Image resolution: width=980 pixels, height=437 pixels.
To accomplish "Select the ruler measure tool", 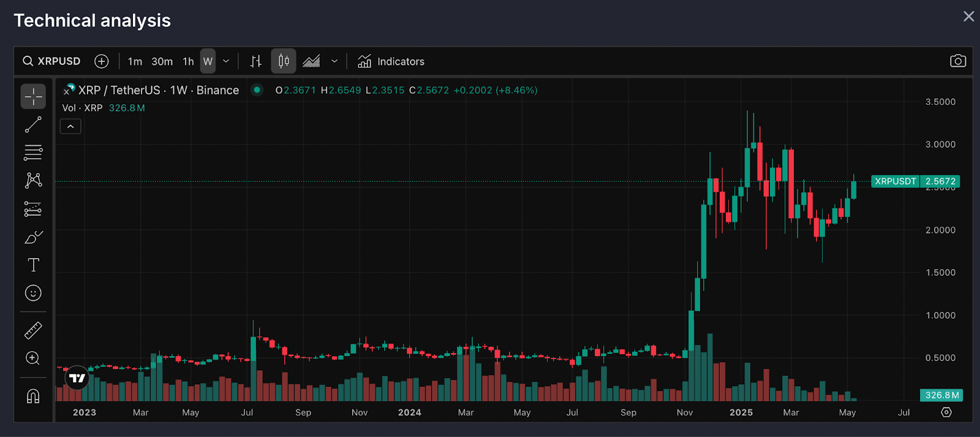I will [x=33, y=330].
